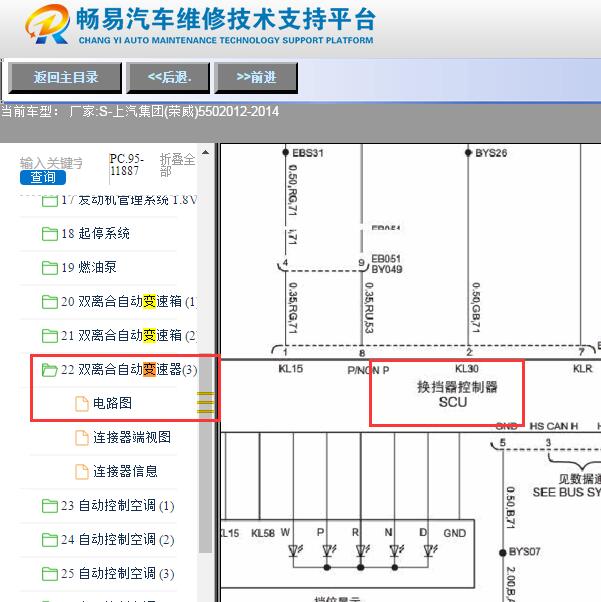Click the 换挡器控制器 SCU label in diagram
The height and width of the screenshot is (602, 601).
coord(456,394)
